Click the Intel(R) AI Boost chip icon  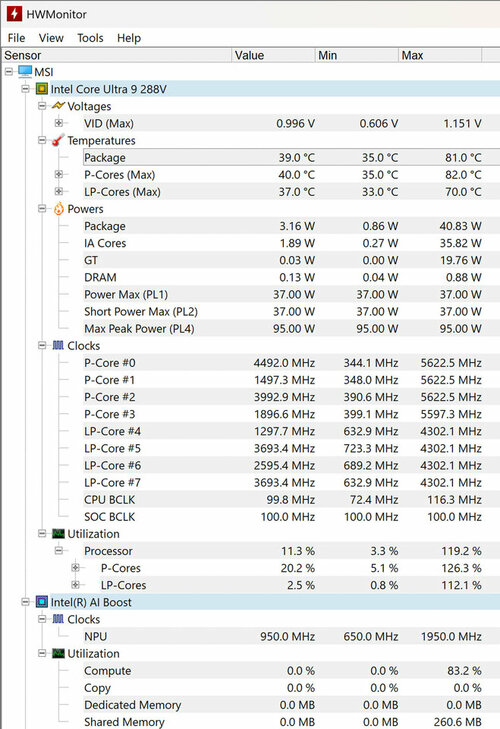(x=42, y=602)
